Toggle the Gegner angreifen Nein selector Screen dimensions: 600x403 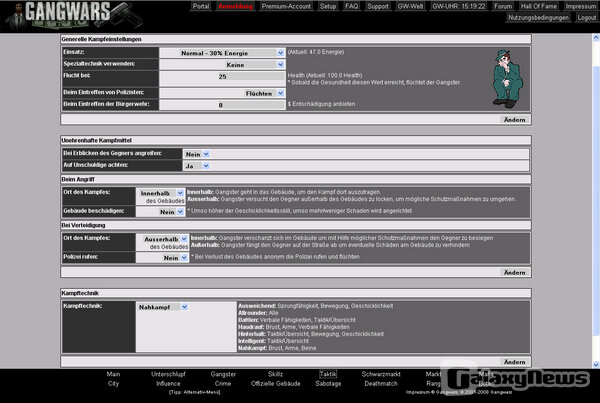[195, 153]
